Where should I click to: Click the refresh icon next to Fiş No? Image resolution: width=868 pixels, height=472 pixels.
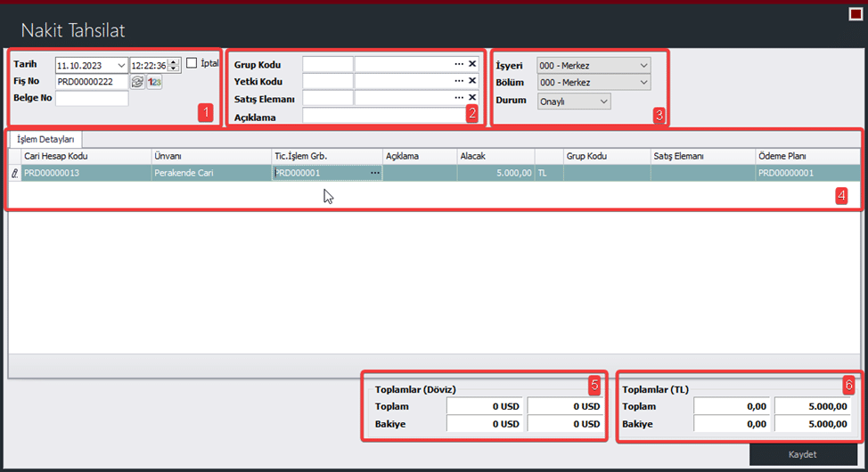coord(137,82)
